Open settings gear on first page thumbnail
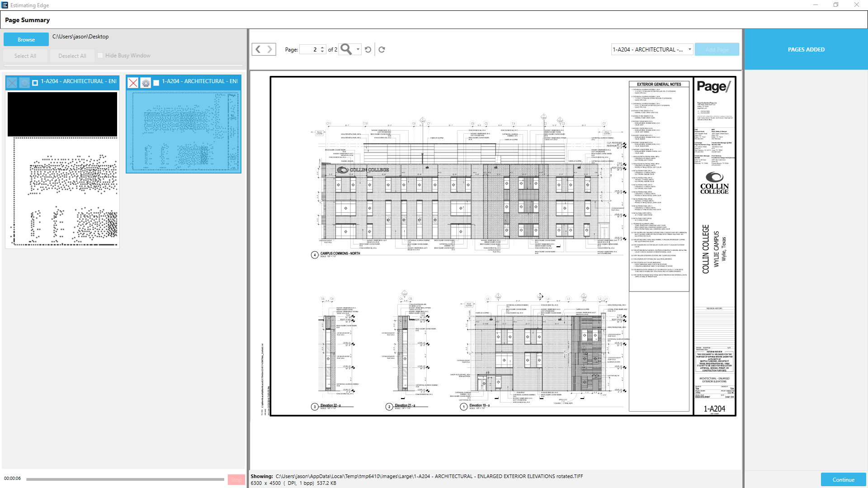The height and width of the screenshot is (488, 868). coord(24,83)
